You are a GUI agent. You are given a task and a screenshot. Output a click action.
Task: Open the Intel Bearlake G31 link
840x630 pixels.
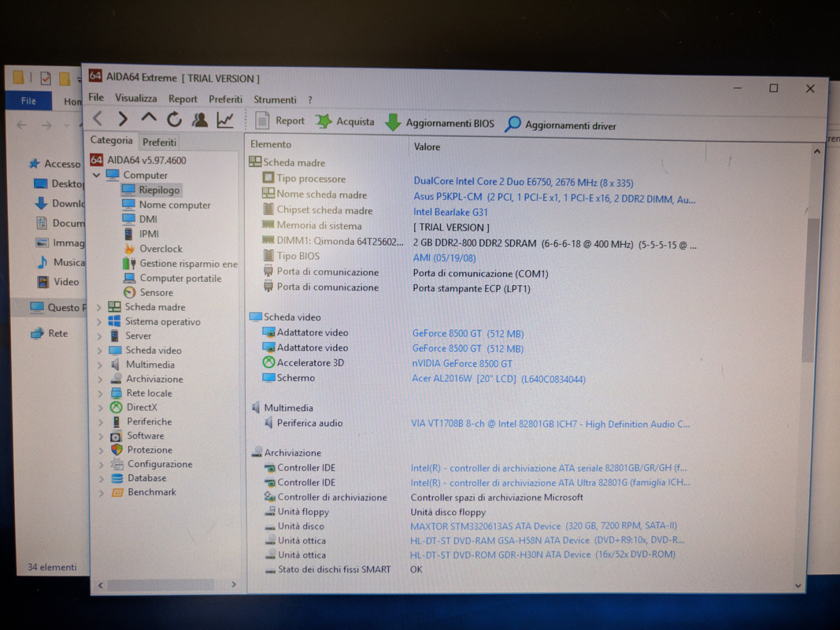[450, 212]
